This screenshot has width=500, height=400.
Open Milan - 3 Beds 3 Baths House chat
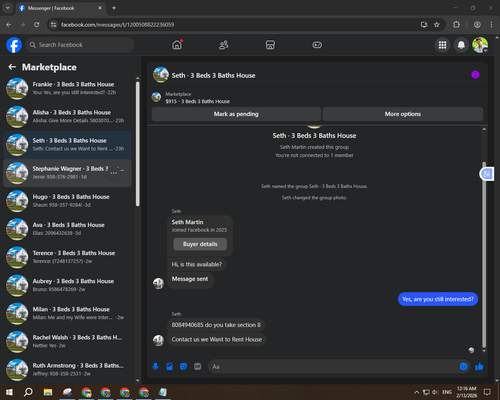(x=68, y=313)
